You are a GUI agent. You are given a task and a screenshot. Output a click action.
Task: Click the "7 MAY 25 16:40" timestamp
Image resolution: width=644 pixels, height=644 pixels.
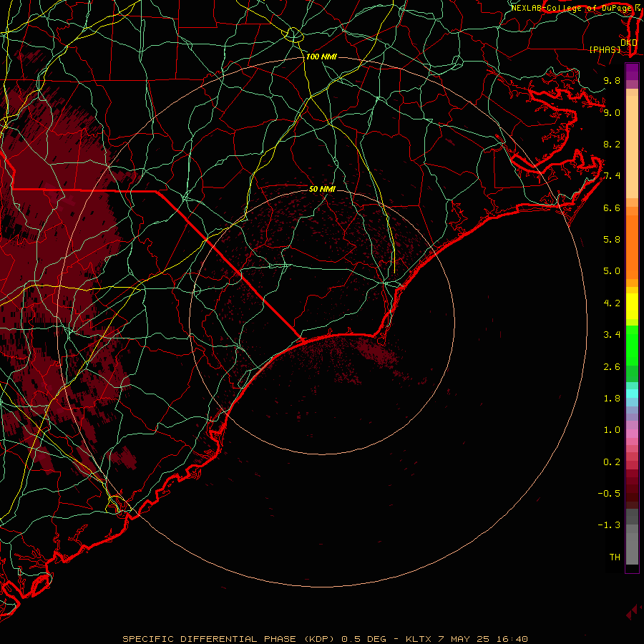tap(482, 639)
